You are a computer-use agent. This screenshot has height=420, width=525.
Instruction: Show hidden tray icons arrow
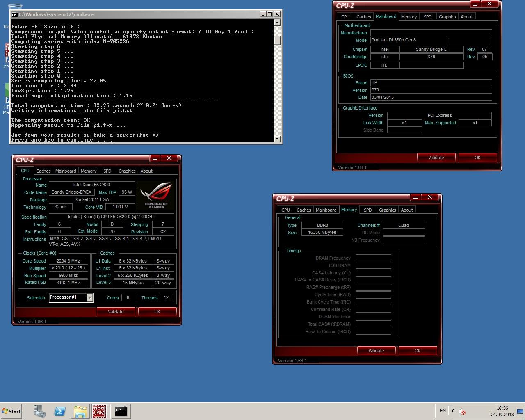pyautogui.click(x=453, y=411)
